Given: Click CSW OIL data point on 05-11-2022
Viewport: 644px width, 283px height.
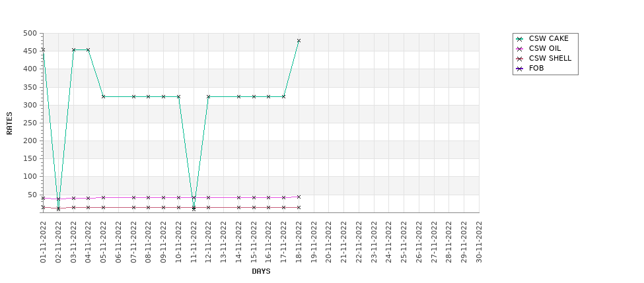Looking at the screenshot, I should point(103,198).
